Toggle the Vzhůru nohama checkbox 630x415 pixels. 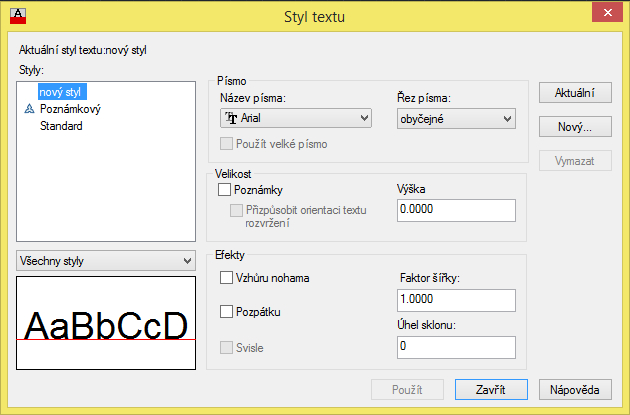tap(226, 278)
